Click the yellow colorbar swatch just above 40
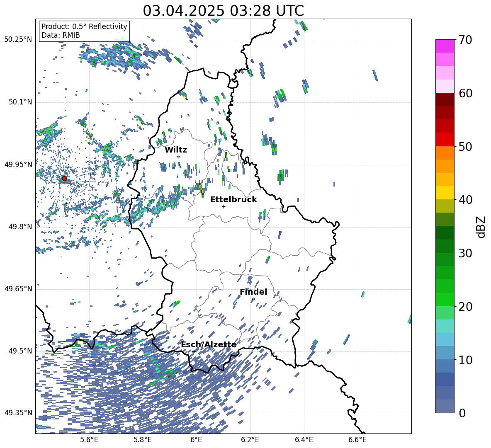 pyautogui.click(x=445, y=193)
